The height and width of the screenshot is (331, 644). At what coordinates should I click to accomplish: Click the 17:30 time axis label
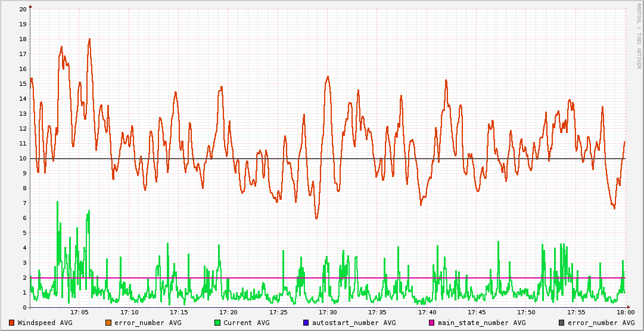pos(328,313)
